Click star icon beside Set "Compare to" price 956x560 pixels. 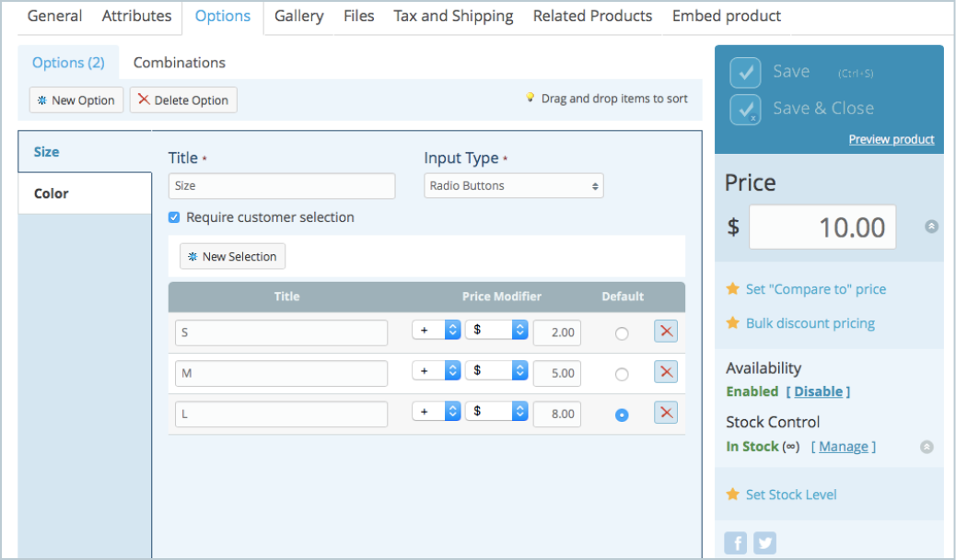732,288
